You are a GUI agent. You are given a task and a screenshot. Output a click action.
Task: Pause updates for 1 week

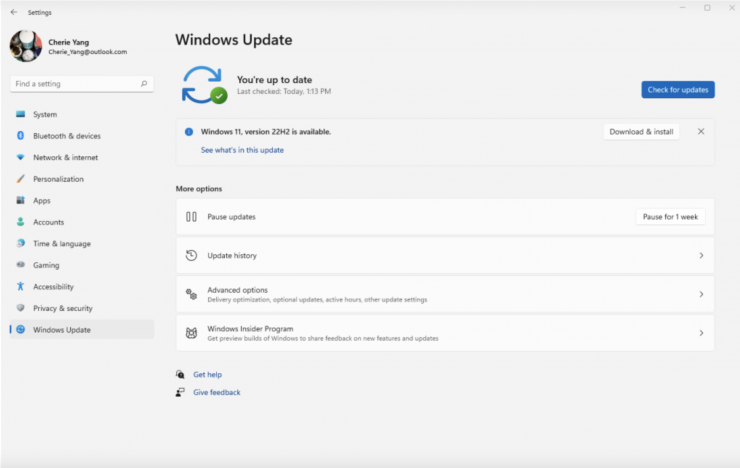pyautogui.click(x=670, y=217)
